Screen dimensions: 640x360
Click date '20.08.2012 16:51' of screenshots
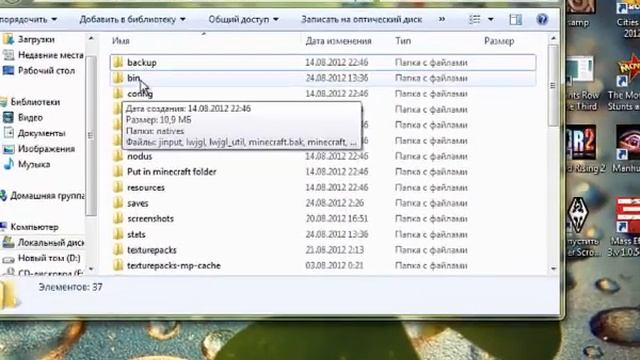tap(337, 219)
